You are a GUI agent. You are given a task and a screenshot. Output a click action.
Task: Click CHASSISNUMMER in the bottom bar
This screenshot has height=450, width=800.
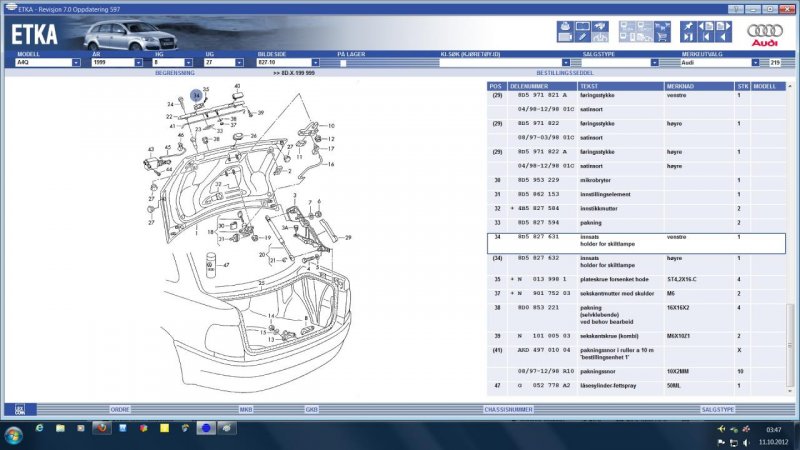click(x=508, y=408)
